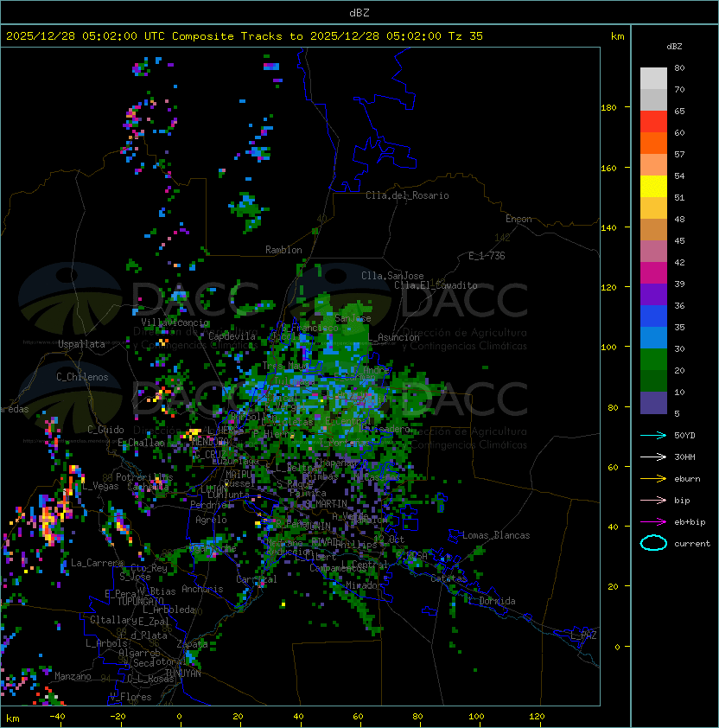Click the pink bip arrow in legend
719x728 pixels.
[x=653, y=501]
